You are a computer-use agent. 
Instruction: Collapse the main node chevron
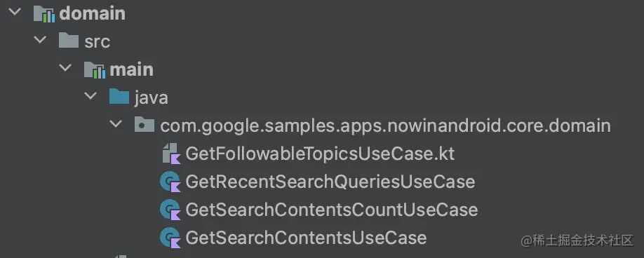pyautogui.click(x=65, y=68)
